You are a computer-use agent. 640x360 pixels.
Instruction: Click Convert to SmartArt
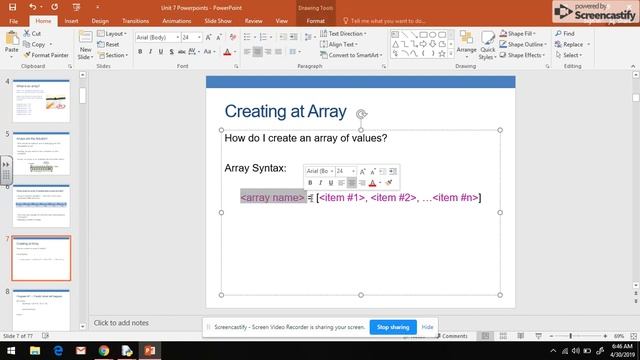pos(351,55)
